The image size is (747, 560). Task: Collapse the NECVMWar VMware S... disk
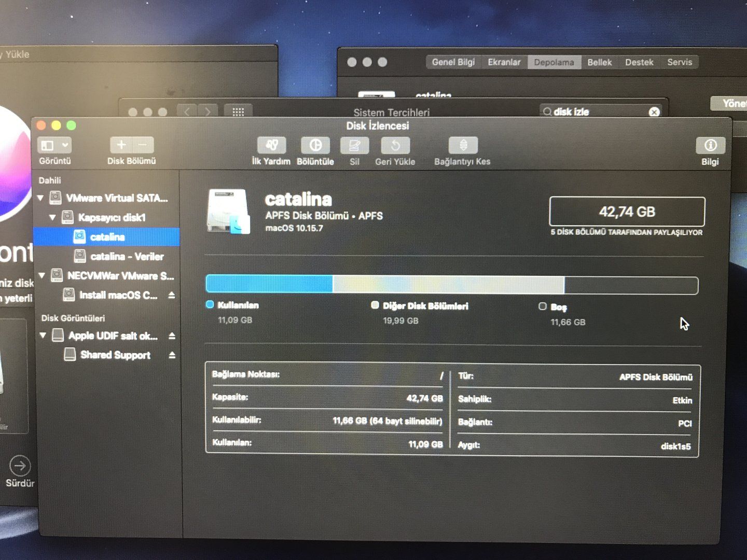pyautogui.click(x=42, y=276)
